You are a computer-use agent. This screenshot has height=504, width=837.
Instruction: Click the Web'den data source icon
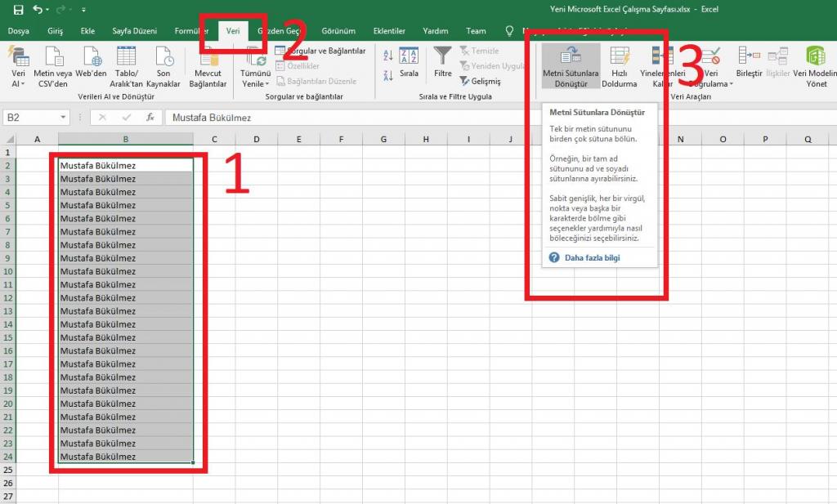92,66
